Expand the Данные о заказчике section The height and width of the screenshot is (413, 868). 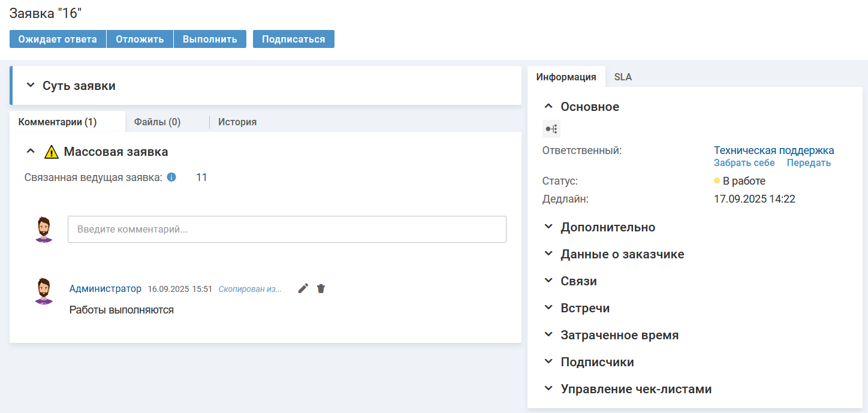tap(548, 254)
